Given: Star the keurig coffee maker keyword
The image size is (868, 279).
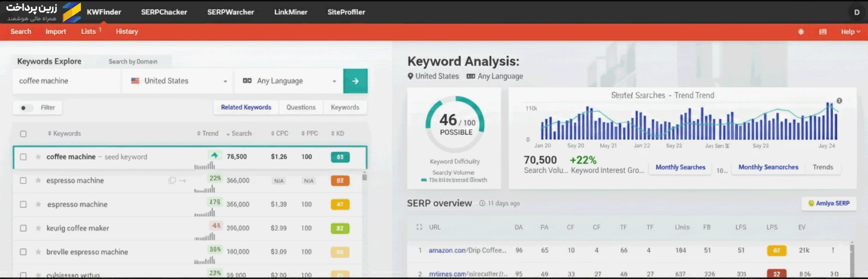Looking at the screenshot, I should click(x=38, y=228).
